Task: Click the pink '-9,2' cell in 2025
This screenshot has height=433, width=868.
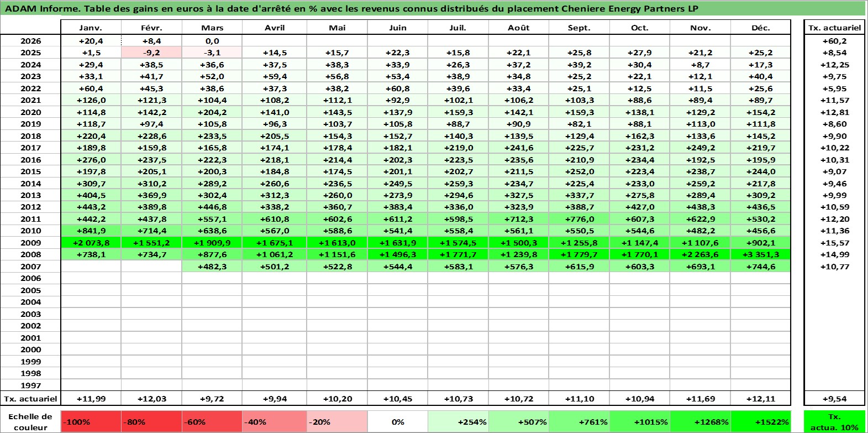Action: 151,53
